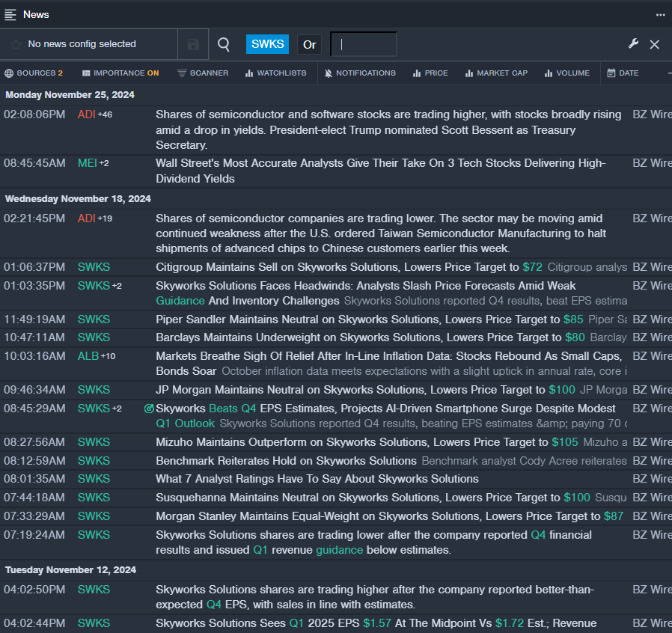Open the 07:19:24AM shares trading lower headline
Screen dimensions: 672x633
tap(373, 542)
